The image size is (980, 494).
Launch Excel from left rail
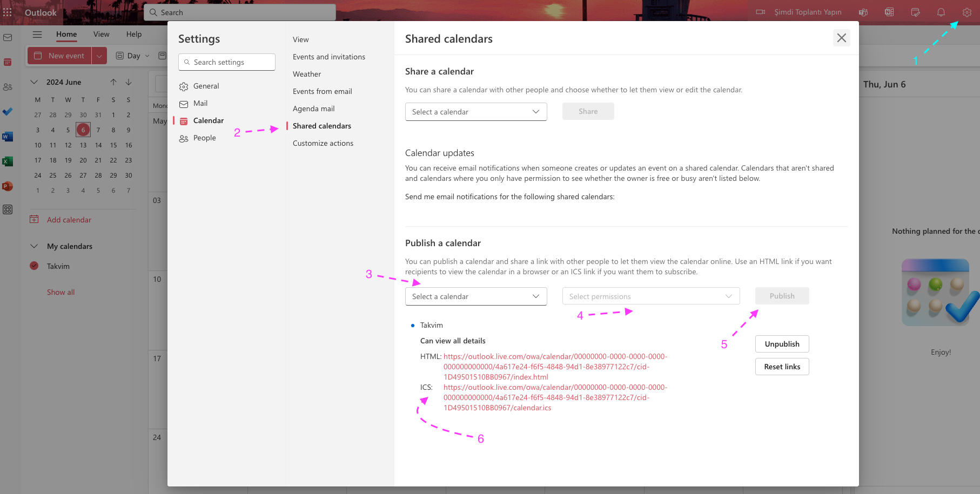pos(8,161)
